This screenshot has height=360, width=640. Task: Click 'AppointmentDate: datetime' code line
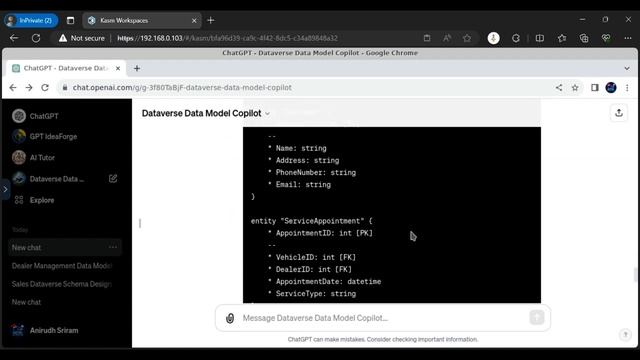[x=328, y=282]
